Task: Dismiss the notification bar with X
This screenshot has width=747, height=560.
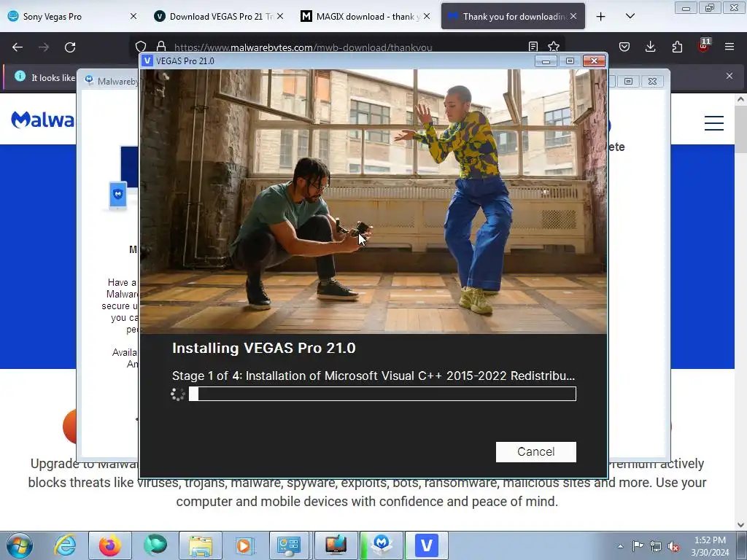Action: tap(729, 76)
